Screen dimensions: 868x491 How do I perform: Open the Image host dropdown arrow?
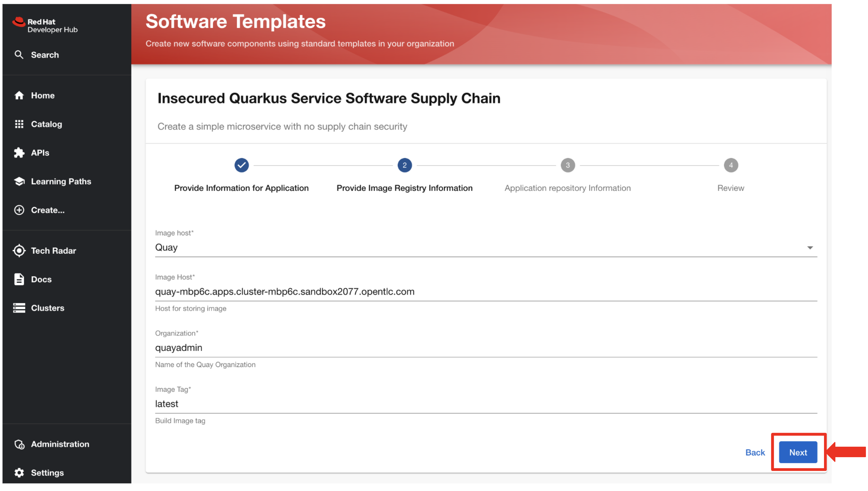810,248
